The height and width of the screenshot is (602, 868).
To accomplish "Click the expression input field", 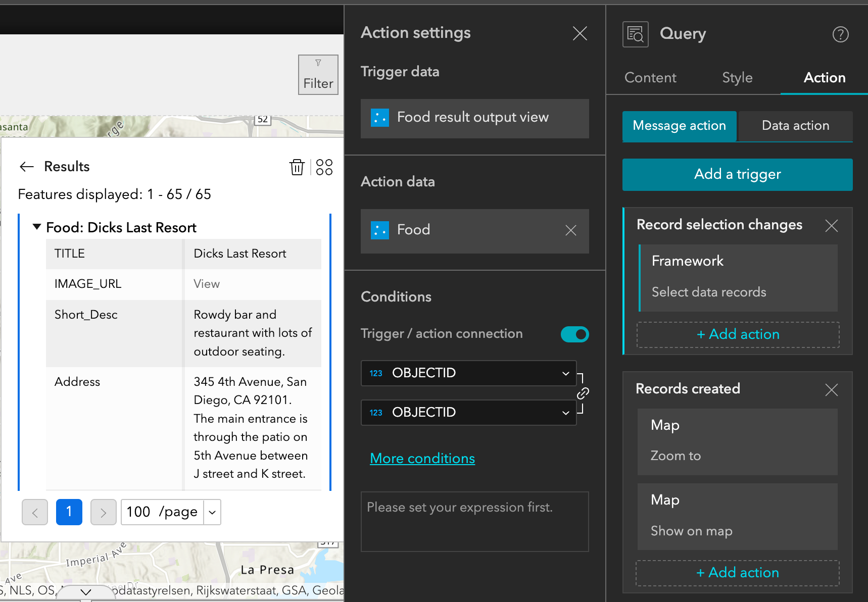I will 474,521.
